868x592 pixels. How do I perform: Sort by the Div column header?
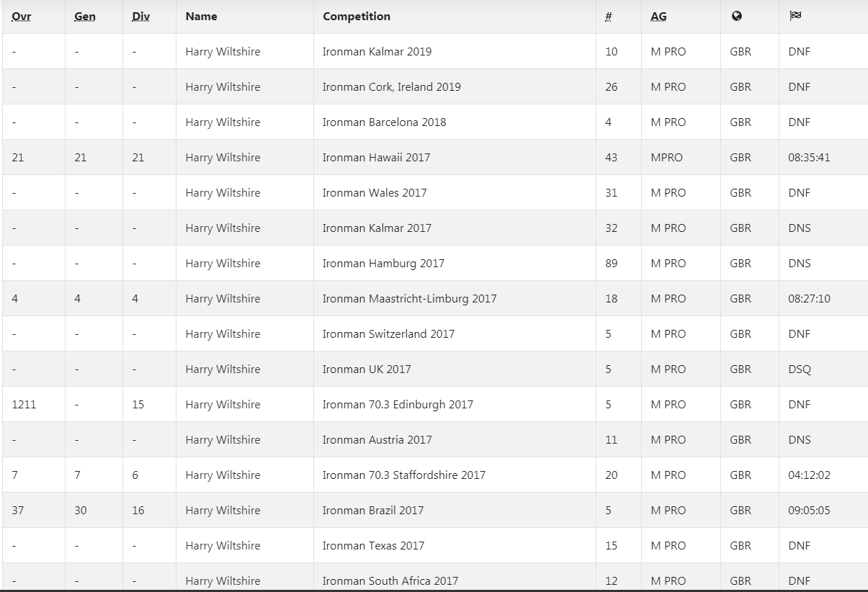[140, 17]
